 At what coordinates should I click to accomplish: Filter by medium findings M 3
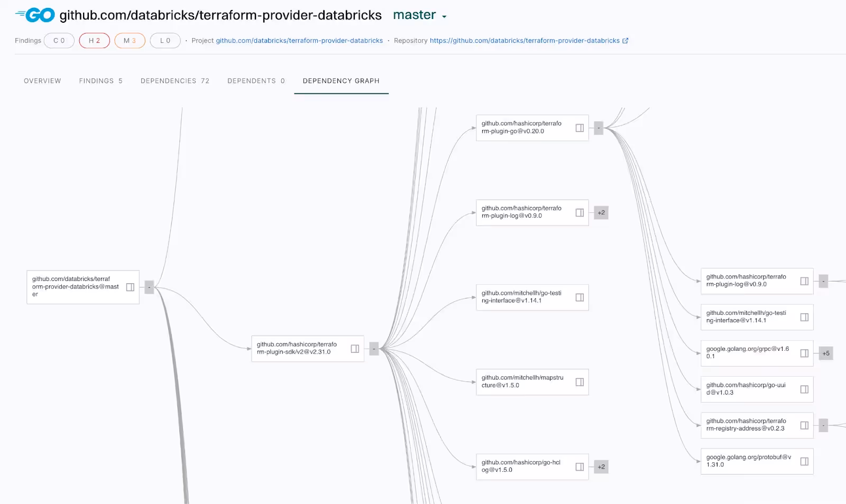click(x=130, y=41)
